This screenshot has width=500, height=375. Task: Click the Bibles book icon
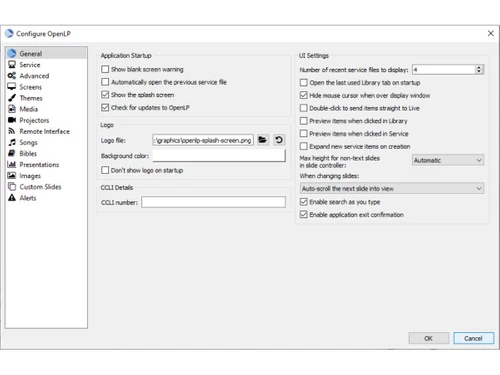click(x=12, y=153)
